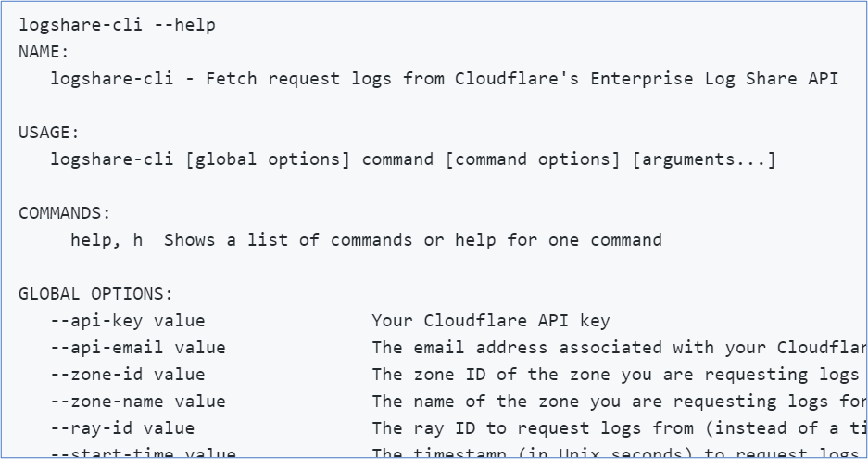Click the '--ray-id value' option

pyautogui.click(x=122, y=428)
